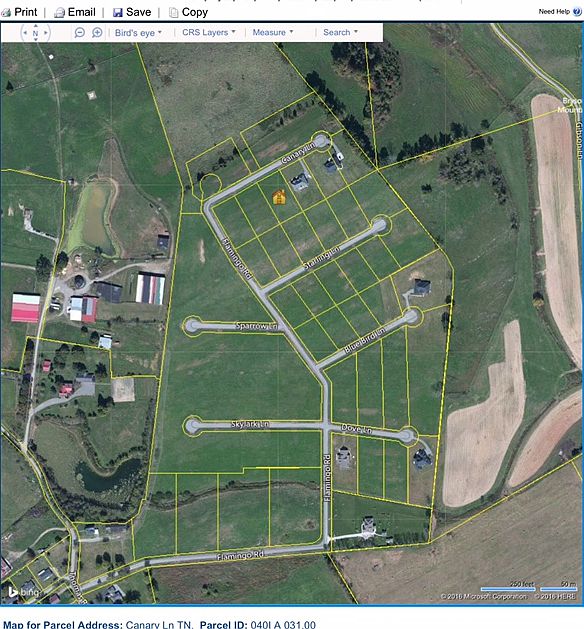
Task: Pan map north on compass control
Action: point(35,26)
